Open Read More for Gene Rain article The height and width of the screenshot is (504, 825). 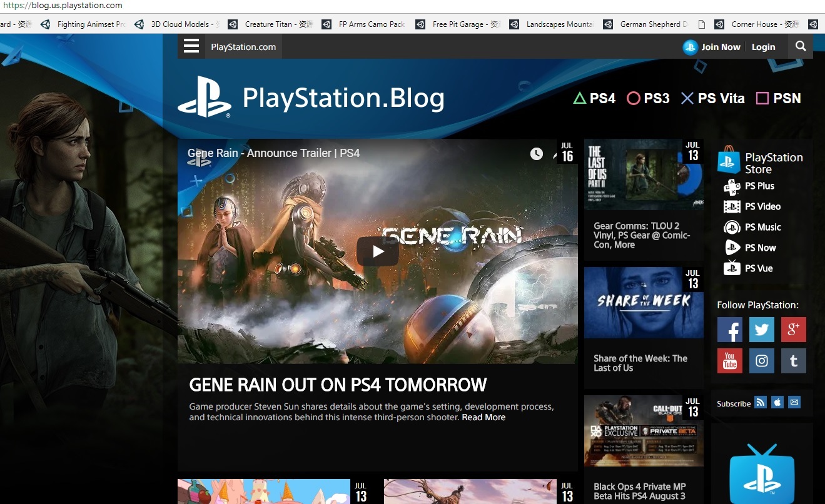click(483, 417)
